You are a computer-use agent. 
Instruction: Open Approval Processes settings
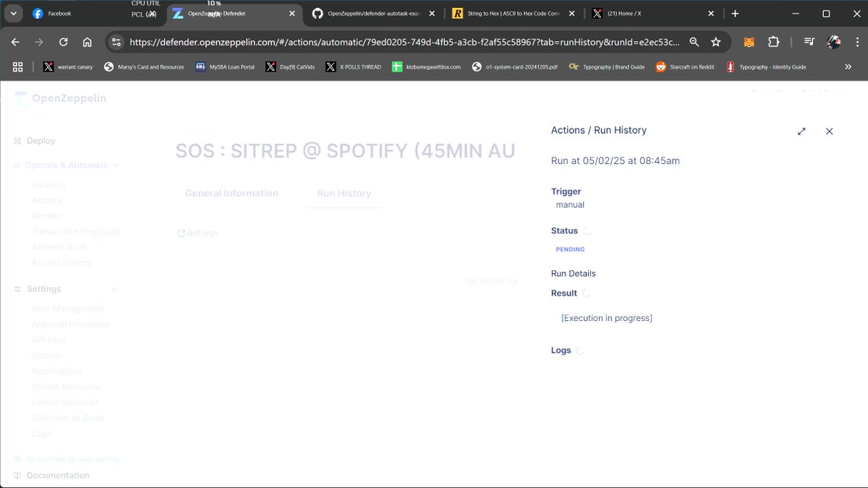click(x=71, y=325)
